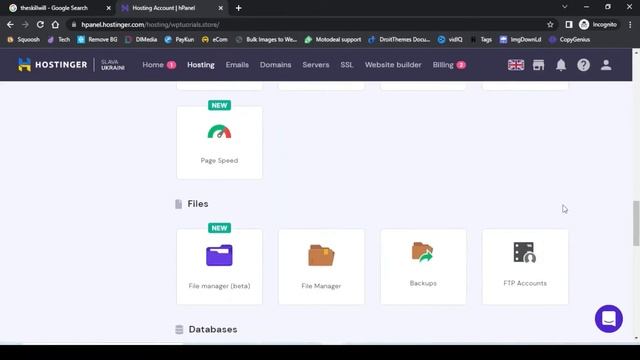
Task: Open a new browser tab
Action: [x=239, y=8]
